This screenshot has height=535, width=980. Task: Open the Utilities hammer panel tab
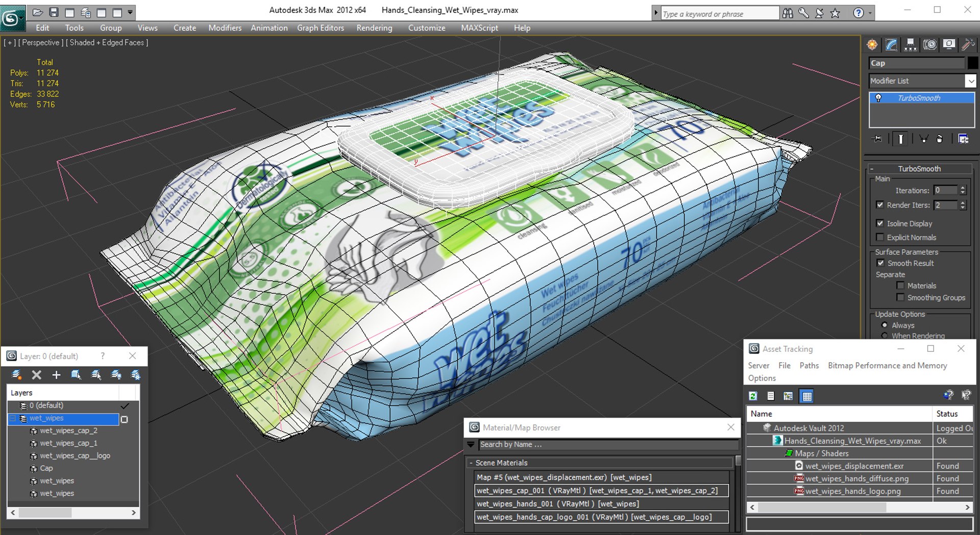point(968,45)
